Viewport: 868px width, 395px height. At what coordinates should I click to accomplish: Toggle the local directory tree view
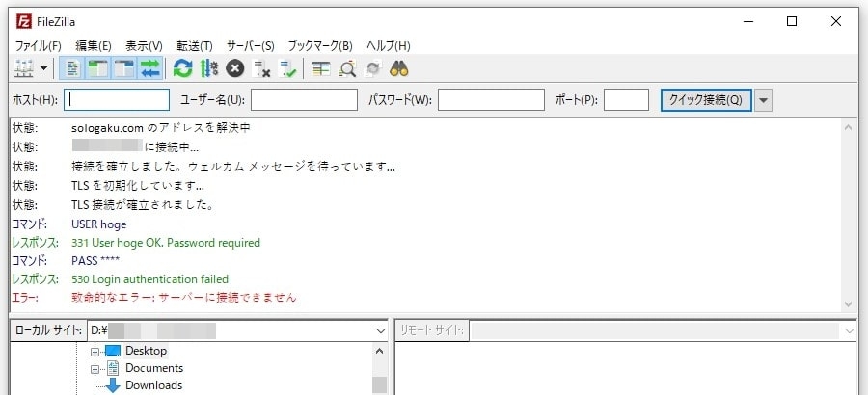click(x=97, y=68)
